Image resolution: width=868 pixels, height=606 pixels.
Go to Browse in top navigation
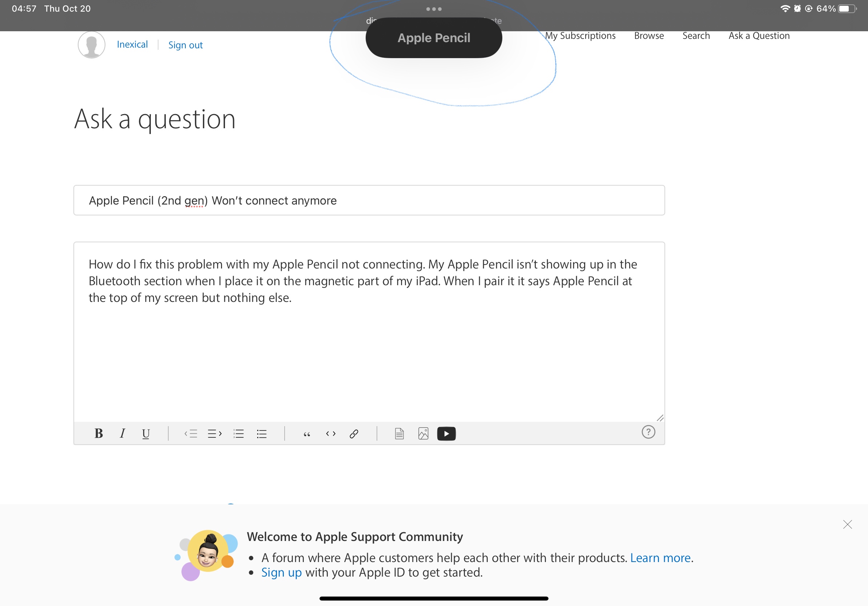click(x=649, y=36)
